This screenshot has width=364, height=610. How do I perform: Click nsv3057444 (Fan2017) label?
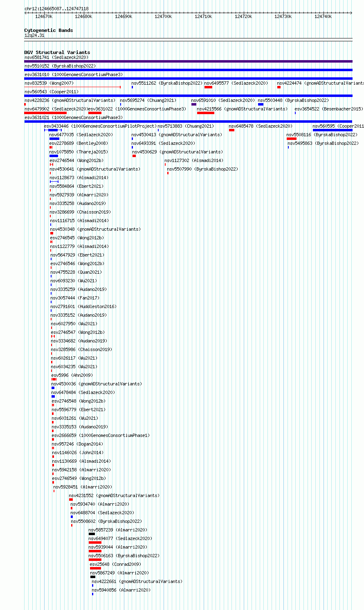pos(75,298)
